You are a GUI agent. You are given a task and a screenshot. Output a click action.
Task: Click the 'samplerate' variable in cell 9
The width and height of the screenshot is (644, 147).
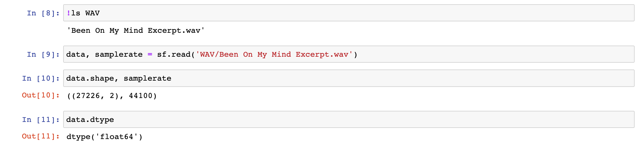point(119,54)
